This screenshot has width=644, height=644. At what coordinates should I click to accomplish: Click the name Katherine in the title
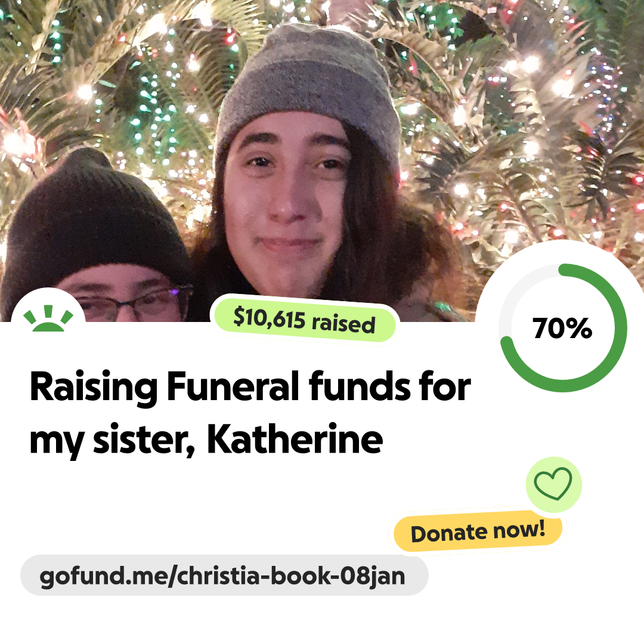[x=295, y=438]
